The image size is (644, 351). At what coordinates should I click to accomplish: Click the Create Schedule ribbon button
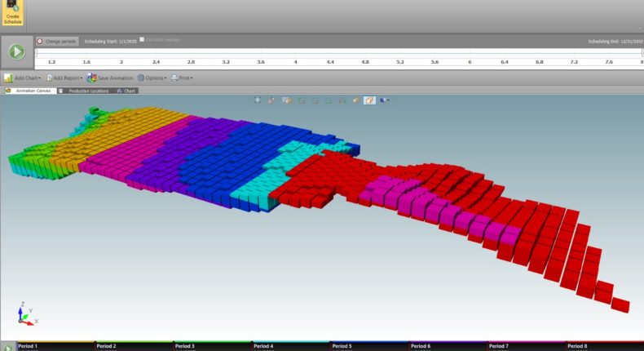click(12, 13)
